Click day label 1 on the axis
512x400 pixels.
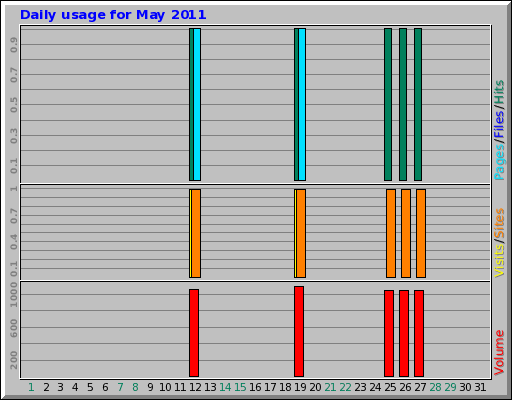tap(31, 387)
